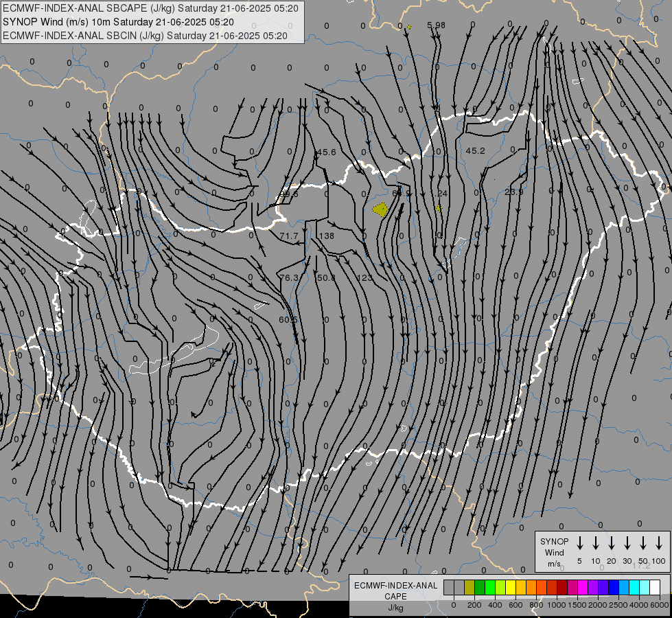This screenshot has width=672, height=618.
Task: Click the 200 colorbar tick label
Action: pyautogui.click(x=474, y=605)
